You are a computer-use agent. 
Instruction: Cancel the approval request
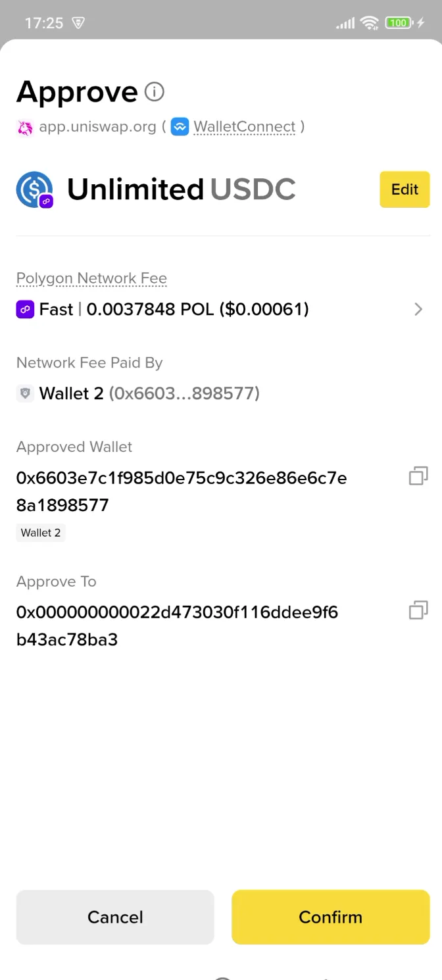pyautogui.click(x=115, y=917)
